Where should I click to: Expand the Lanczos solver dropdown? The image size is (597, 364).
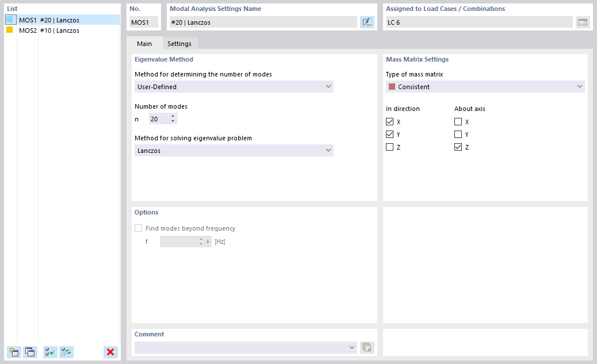[x=234, y=151]
